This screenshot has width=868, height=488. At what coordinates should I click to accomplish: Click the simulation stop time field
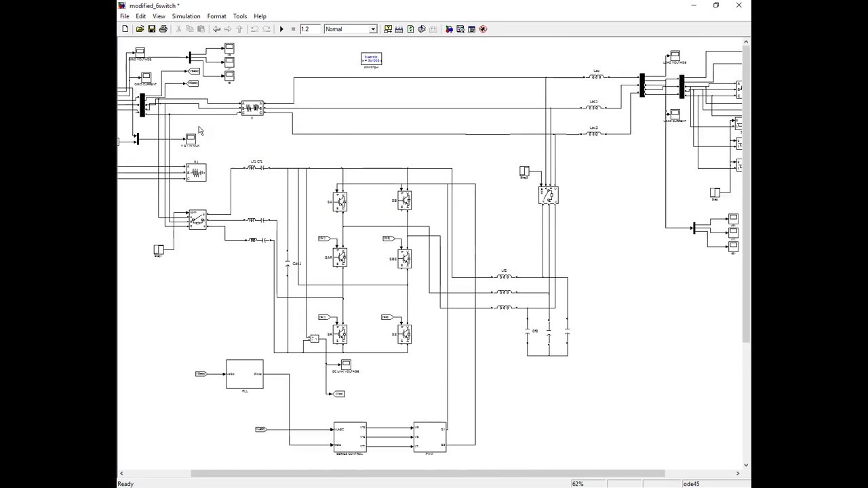coord(309,29)
